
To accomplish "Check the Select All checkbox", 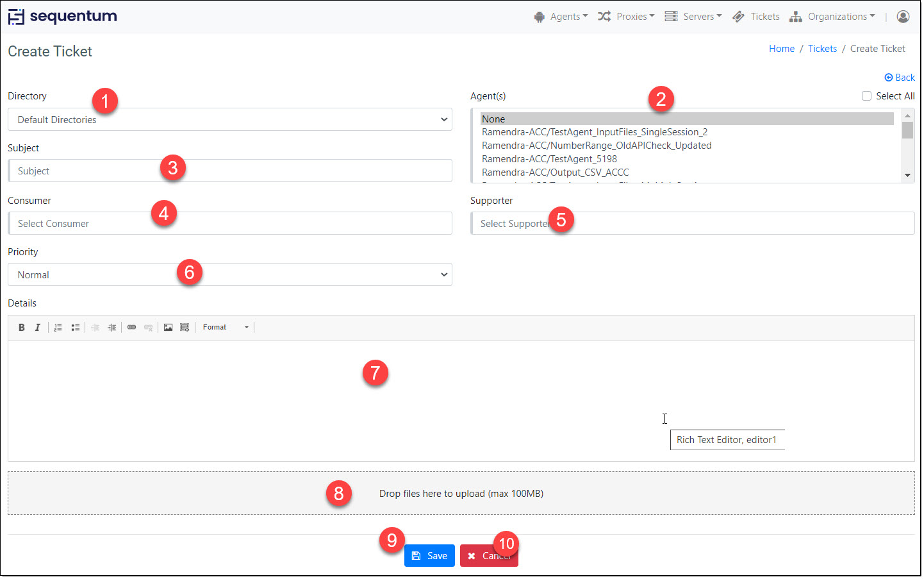I will [x=866, y=96].
